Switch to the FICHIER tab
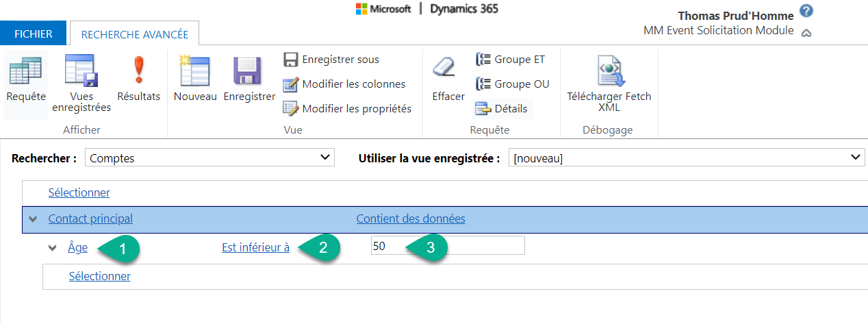This screenshot has width=868, height=324. pyautogui.click(x=34, y=34)
